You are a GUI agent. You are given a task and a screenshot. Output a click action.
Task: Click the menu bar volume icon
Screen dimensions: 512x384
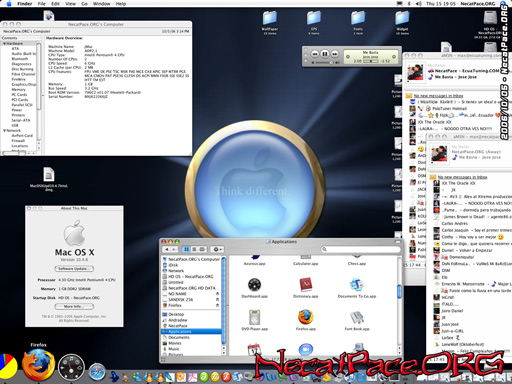click(419, 4)
